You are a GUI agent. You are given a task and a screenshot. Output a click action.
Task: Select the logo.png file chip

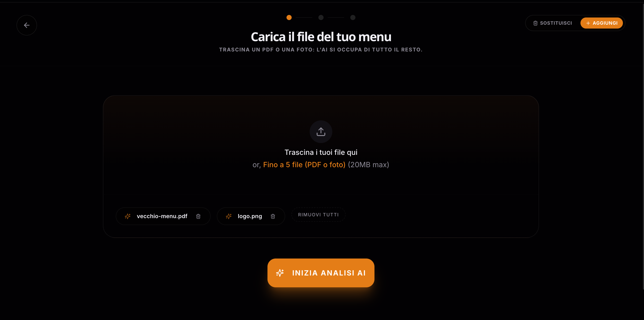tap(251, 216)
